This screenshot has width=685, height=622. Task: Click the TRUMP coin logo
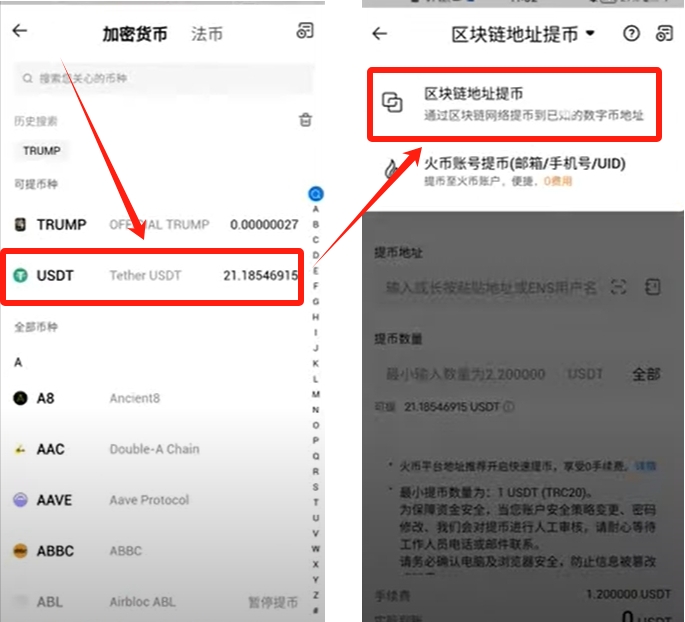coord(21,225)
